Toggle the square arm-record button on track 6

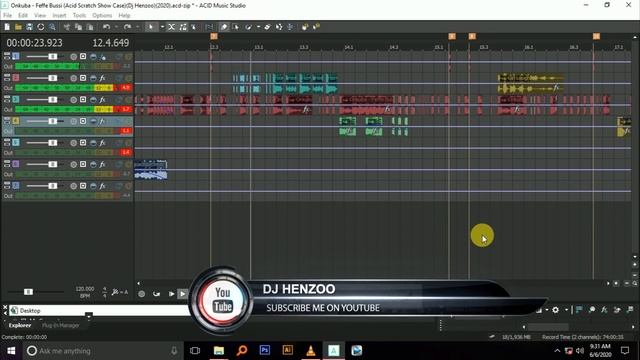tap(83, 164)
